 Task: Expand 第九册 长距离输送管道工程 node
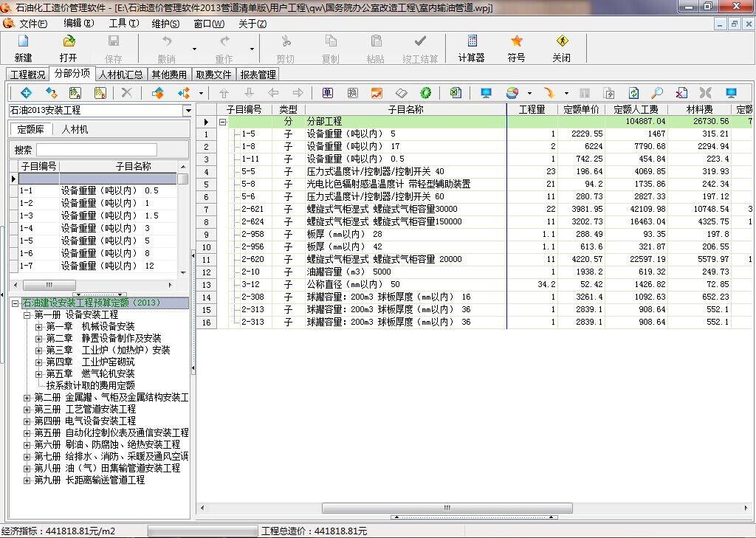tap(27, 480)
